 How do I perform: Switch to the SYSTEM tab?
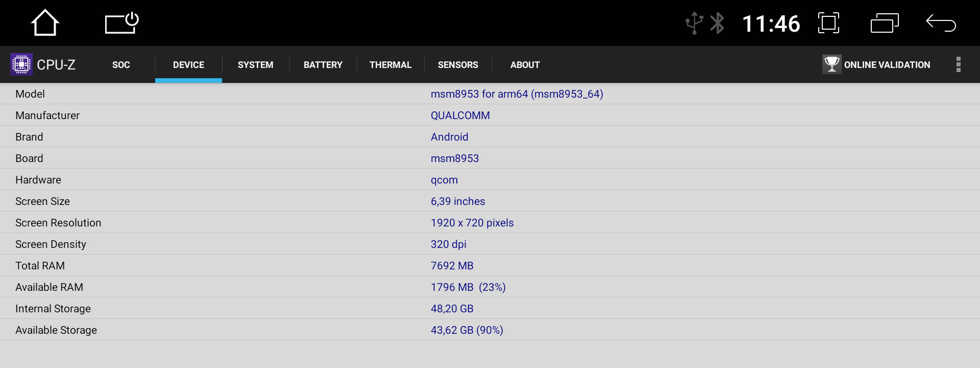[x=256, y=65]
